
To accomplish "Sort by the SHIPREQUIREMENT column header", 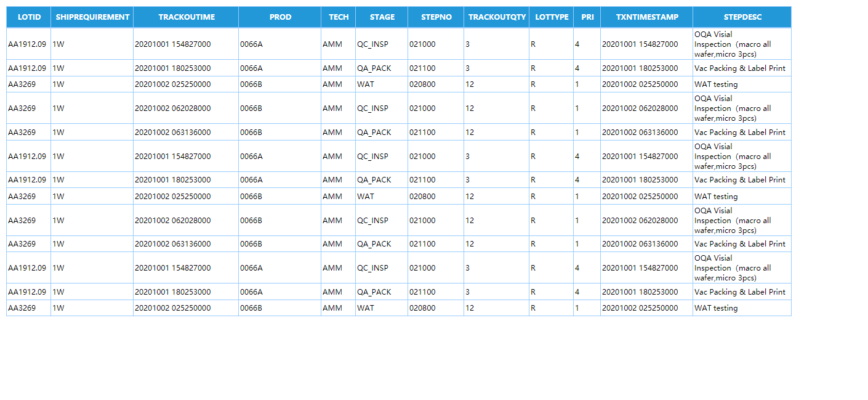I will pos(92,17).
